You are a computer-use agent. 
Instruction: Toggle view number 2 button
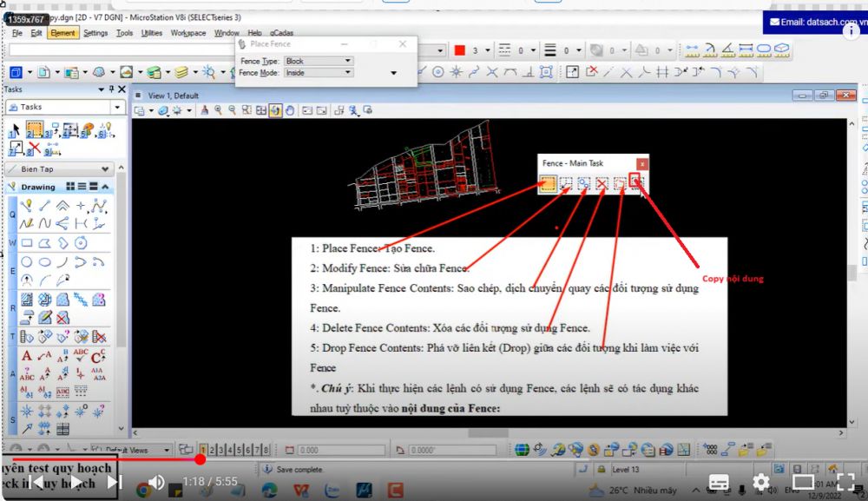point(213,450)
